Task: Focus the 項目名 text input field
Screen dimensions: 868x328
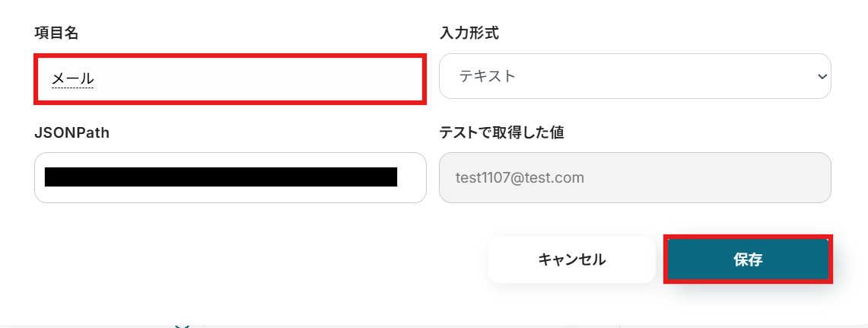Action: click(229, 78)
